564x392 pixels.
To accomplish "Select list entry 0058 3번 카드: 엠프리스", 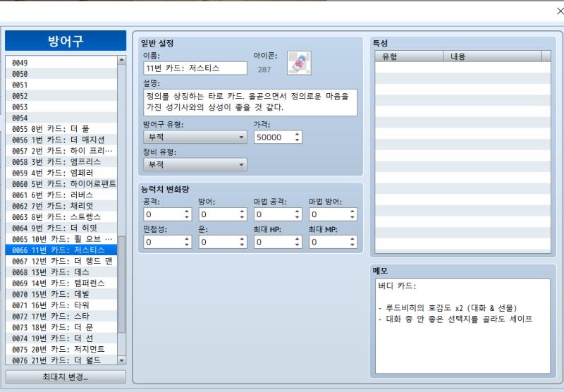I will (x=61, y=162).
